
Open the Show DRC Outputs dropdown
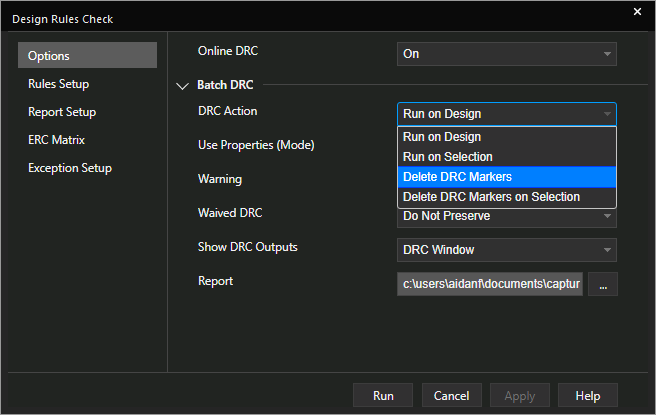click(x=507, y=250)
